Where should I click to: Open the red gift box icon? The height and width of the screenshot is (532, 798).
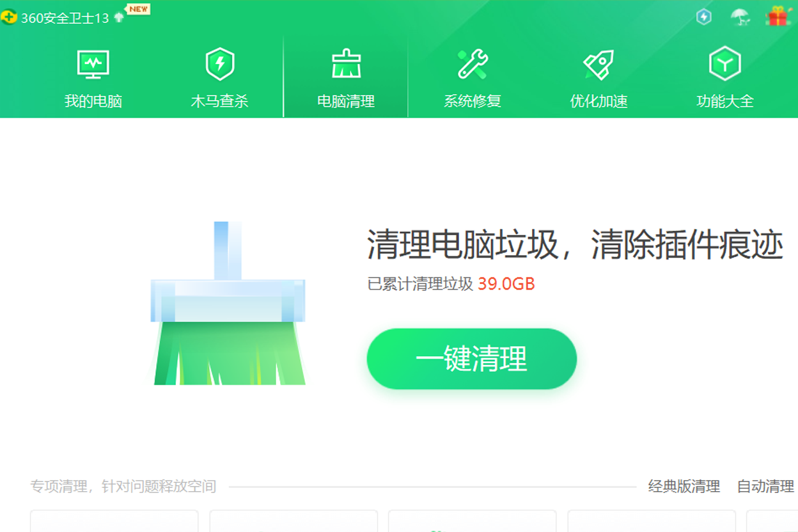(778, 16)
